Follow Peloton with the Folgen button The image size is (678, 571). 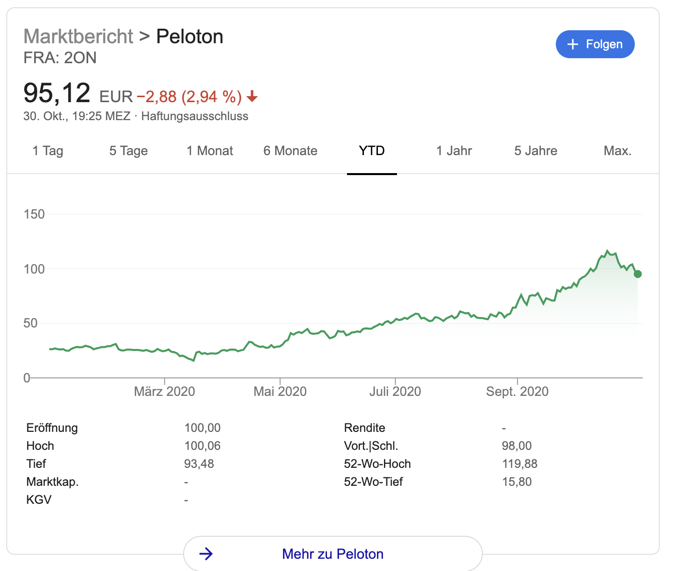pyautogui.click(x=595, y=44)
